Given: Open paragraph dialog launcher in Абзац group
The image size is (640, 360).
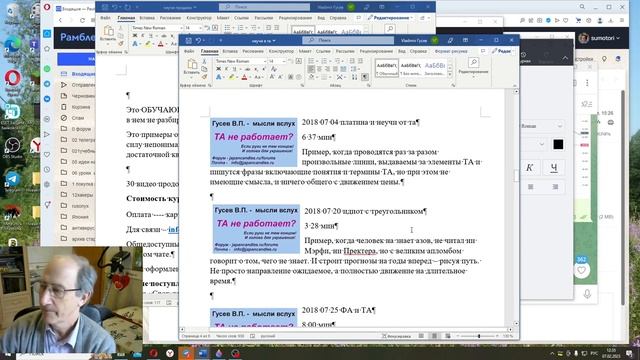Looking at the screenshot, I should coord(369,85).
